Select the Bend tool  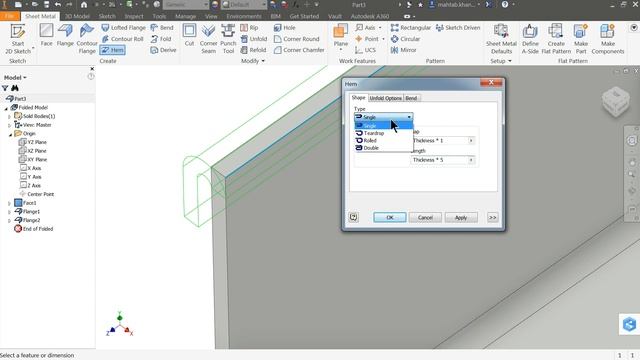pyautogui.click(x=162, y=28)
